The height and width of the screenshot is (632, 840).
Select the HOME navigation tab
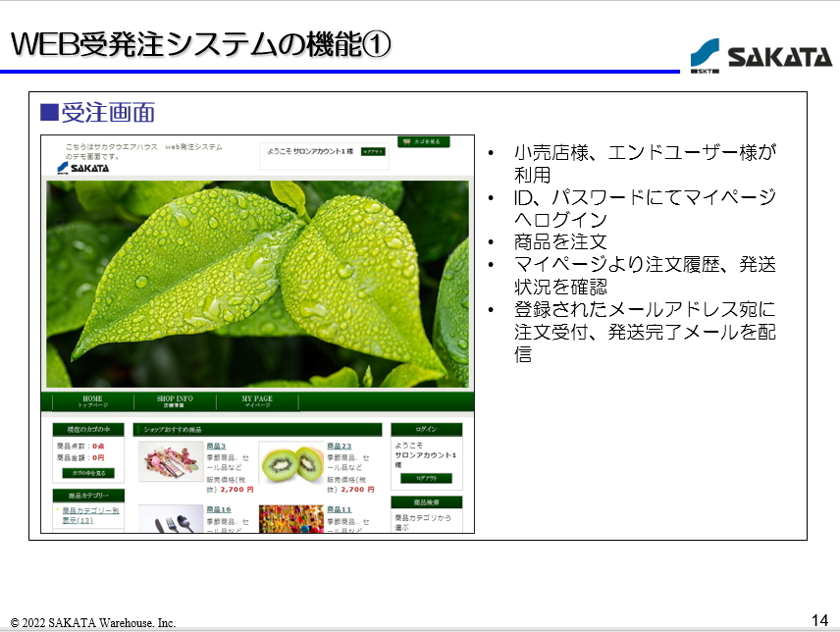92,401
